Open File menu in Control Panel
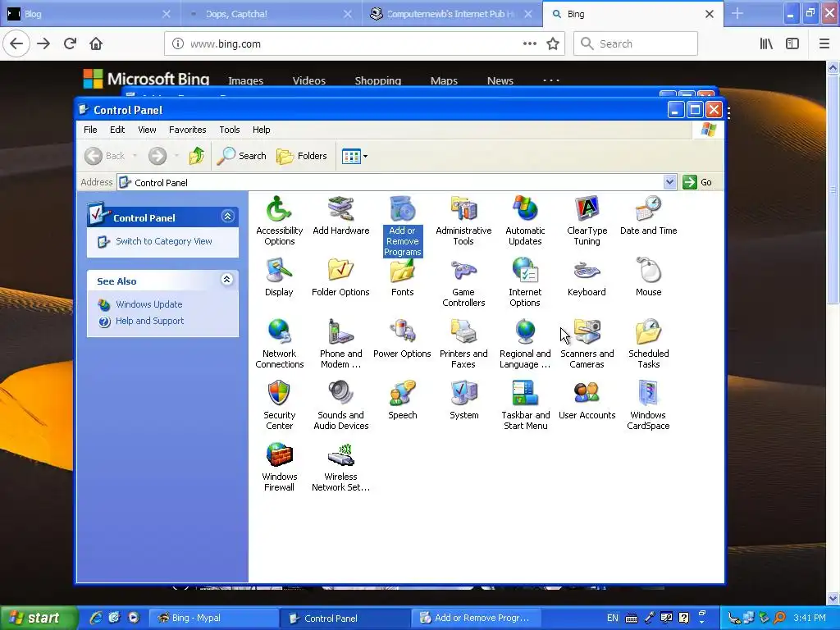 pos(90,130)
